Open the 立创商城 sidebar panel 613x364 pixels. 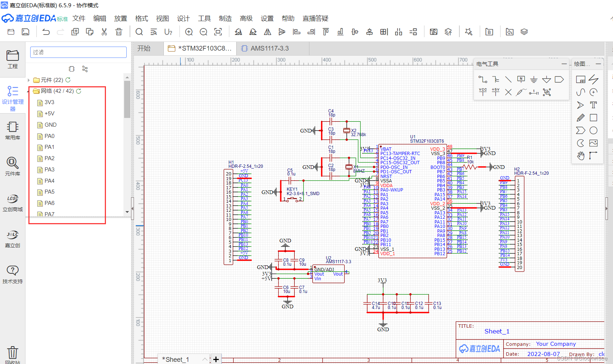click(x=13, y=203)
